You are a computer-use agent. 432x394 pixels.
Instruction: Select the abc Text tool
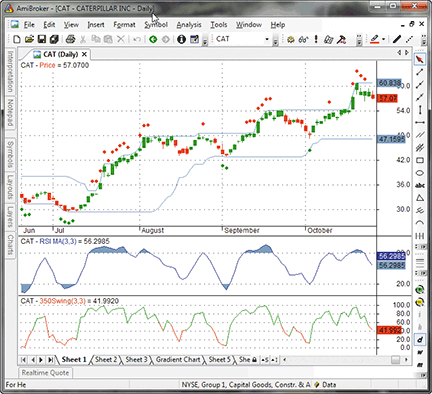[x=420, y=185]
